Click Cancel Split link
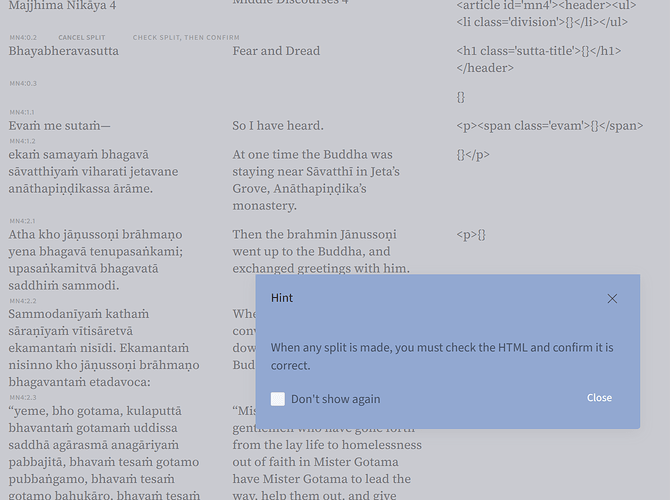 pyautogui.click(x=81, y=37)
